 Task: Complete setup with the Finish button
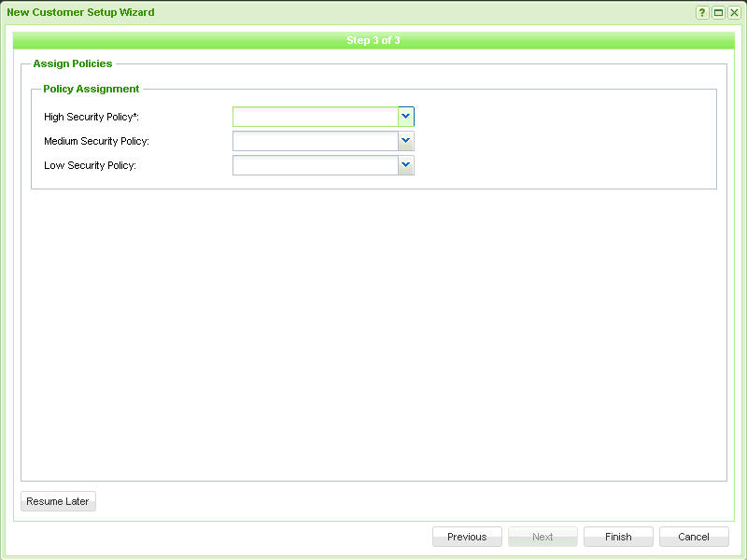[618, 537]
